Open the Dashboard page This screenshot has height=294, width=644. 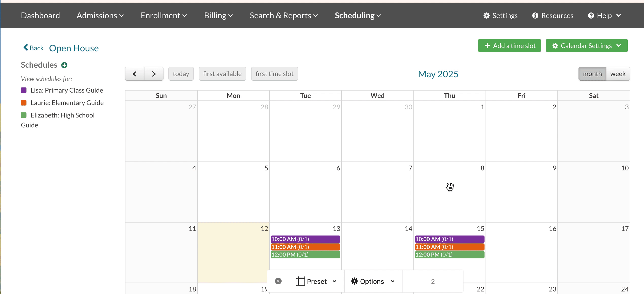click(40, 16)
